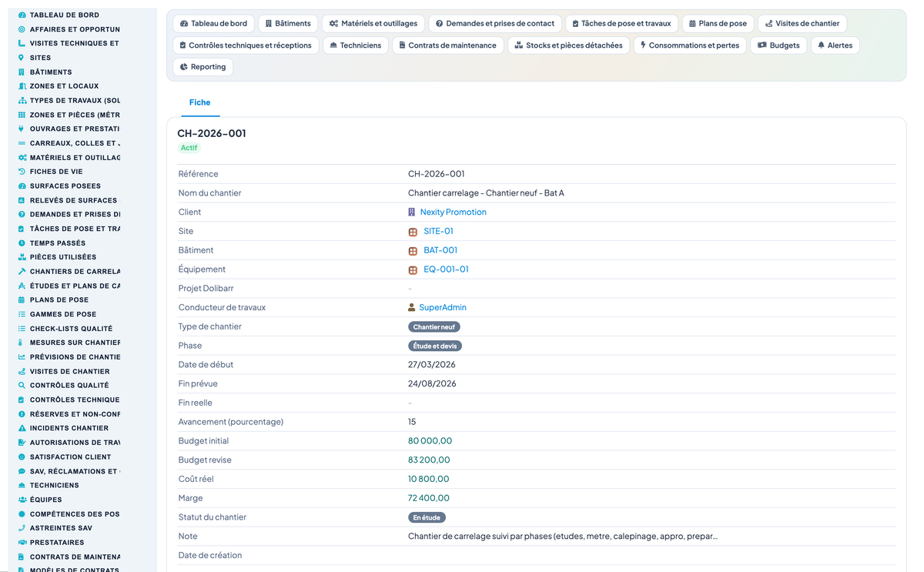Open Affaires et opportunités in sidebar
924x572 pixels.
coord(74,29)
